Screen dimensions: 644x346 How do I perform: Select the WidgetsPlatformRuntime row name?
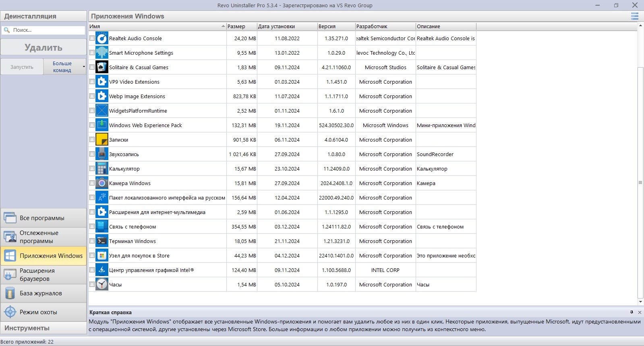[138, 111]
